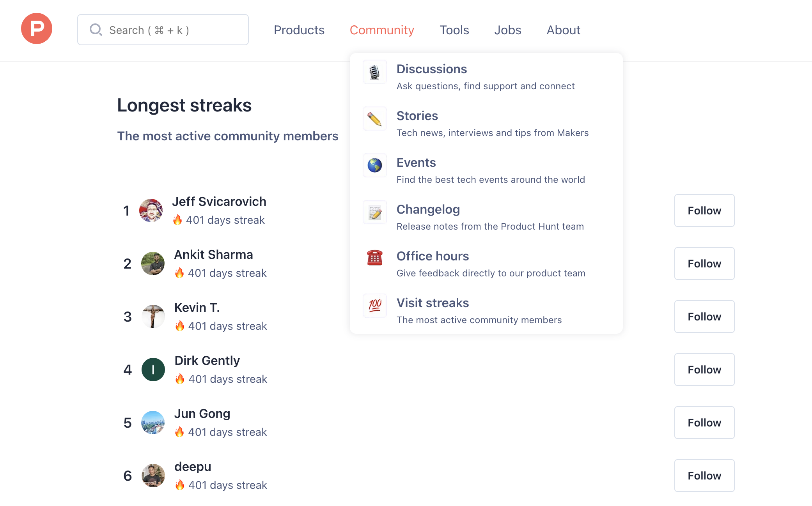Viewport: 812px width, 506px height.
Task: Open the Community menu
Action: 382,30
